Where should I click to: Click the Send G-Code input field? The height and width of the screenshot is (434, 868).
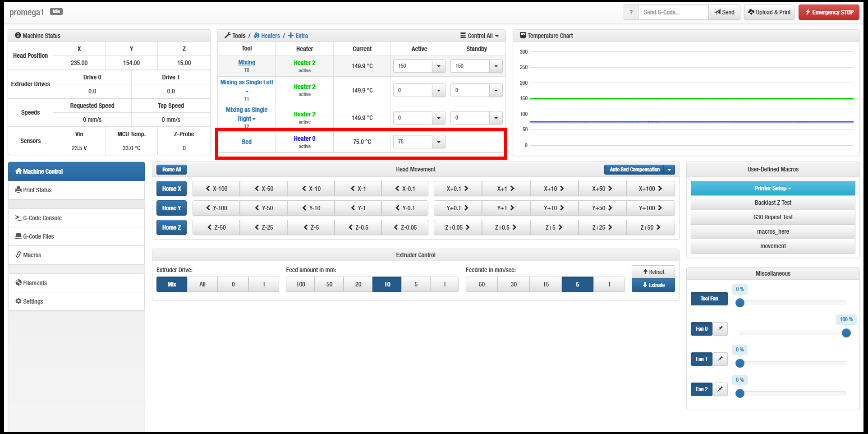pos(673,13)
